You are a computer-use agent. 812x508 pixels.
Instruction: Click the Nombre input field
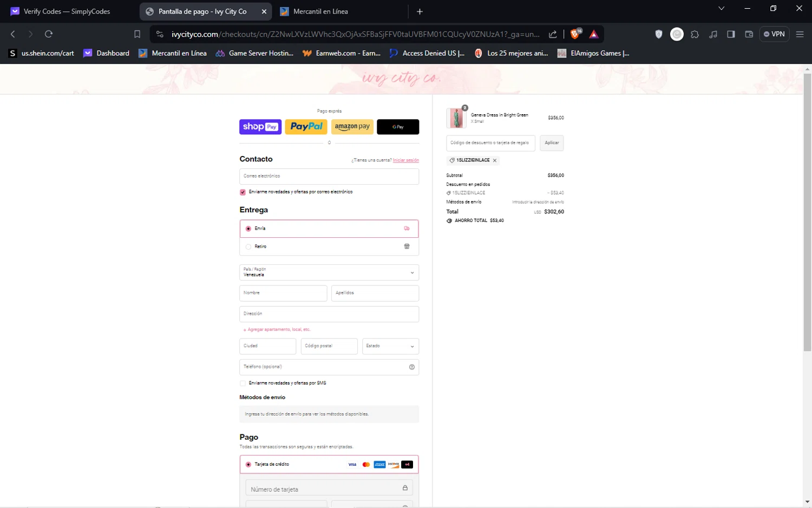point(283,293)
